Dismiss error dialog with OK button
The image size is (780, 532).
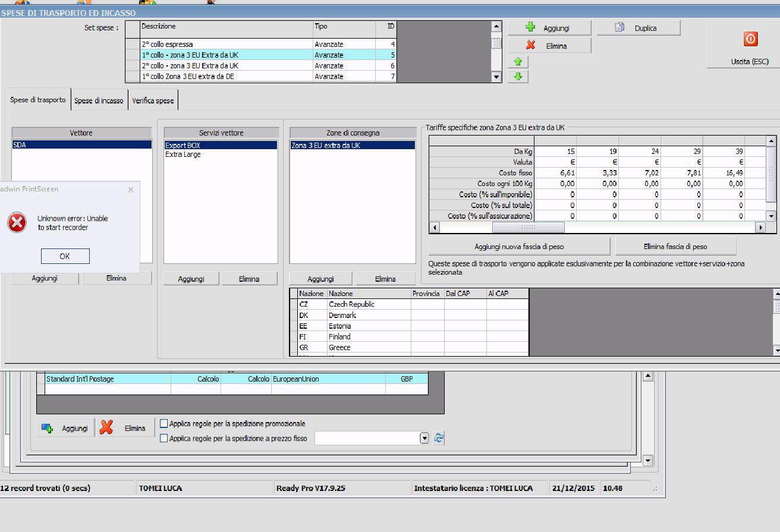click(65, 256)
